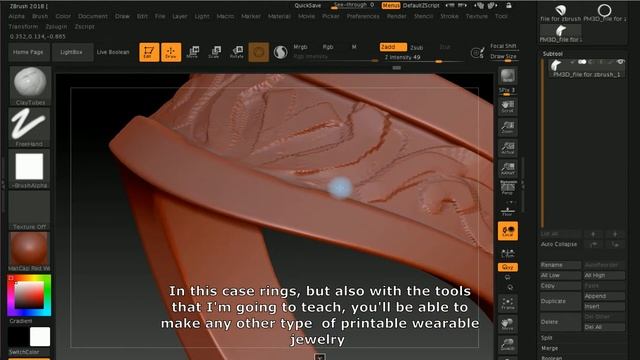Toggle the Rgb button
The width and height of the screenshot is (640, 360).
(328, 47)
